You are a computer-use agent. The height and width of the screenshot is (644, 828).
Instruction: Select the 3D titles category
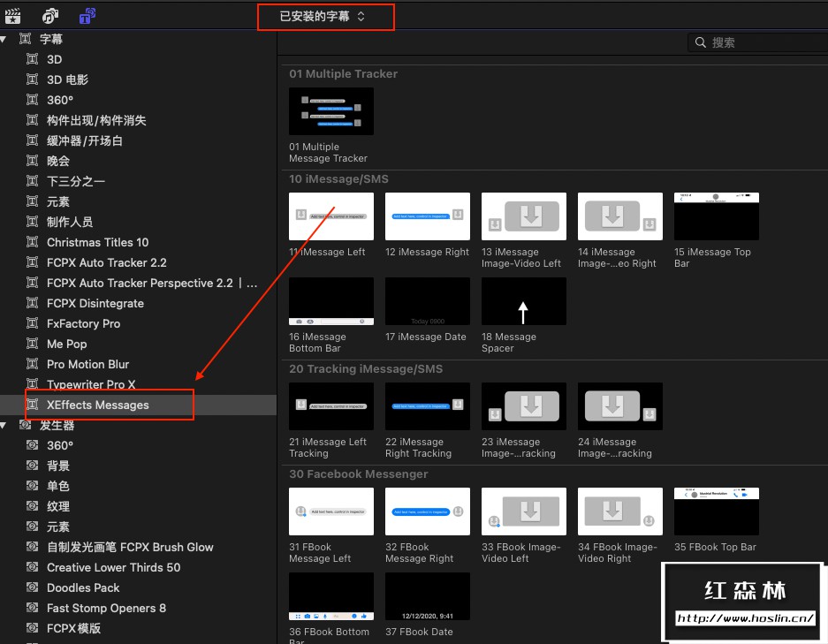[55, 59]
